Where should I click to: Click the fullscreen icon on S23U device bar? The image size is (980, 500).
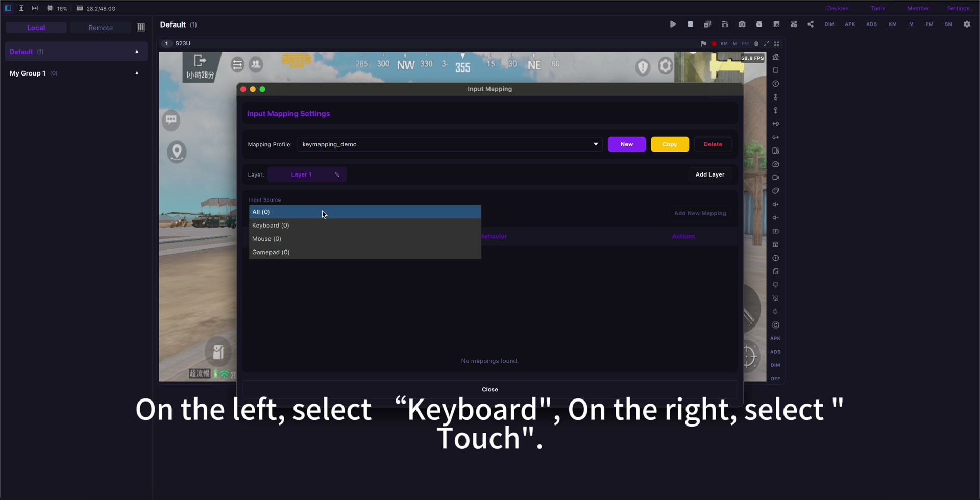777,44
